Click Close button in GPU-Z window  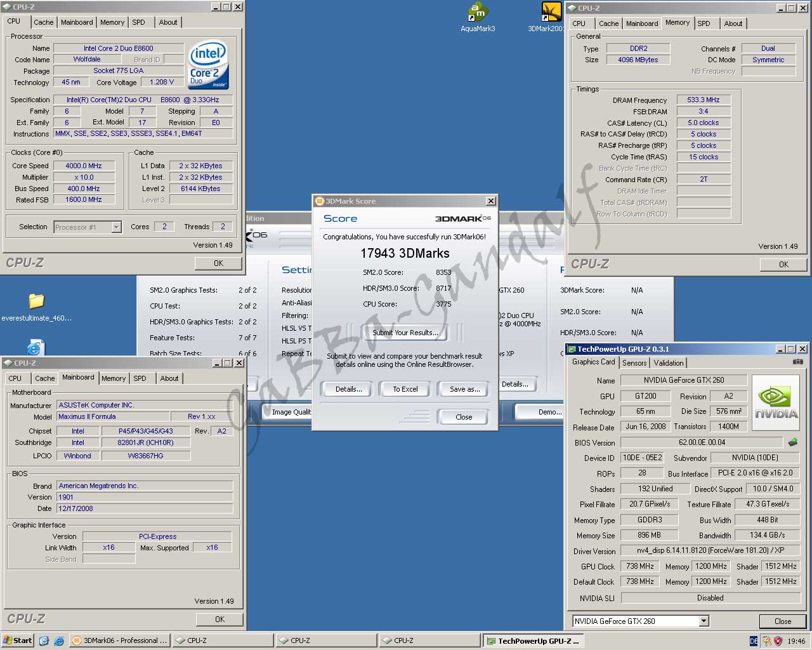(782, 621)
